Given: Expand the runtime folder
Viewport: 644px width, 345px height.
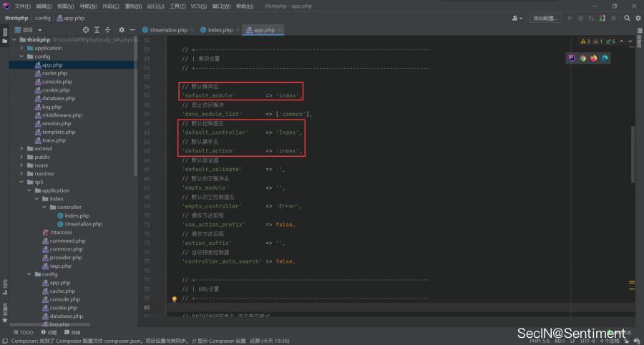Looking at the screenshot, I should point(22,174).
